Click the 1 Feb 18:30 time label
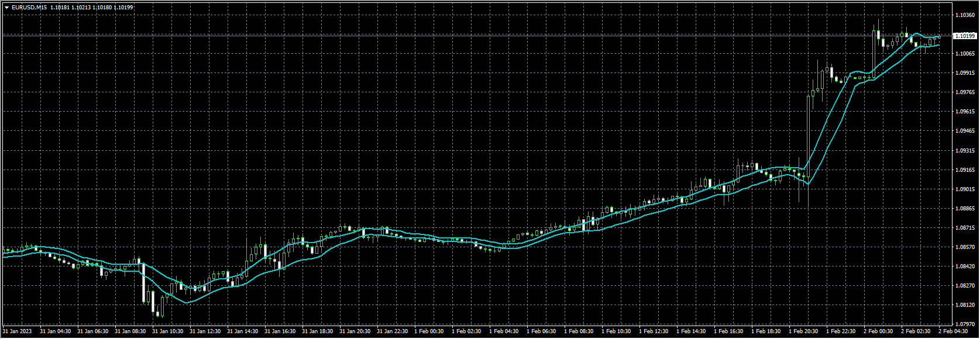This screenshot has height=339, width=980. tap(766, 331)
